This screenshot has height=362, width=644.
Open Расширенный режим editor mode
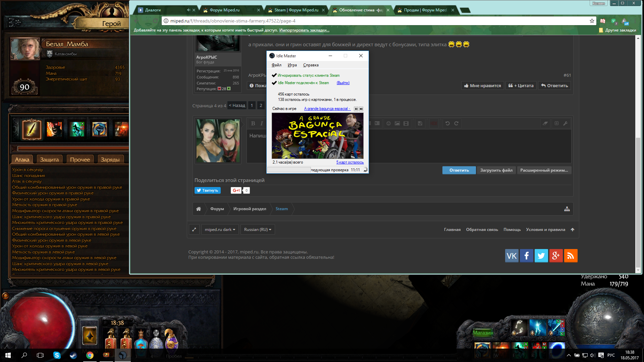pyautogui.click(x=544, y=170)
